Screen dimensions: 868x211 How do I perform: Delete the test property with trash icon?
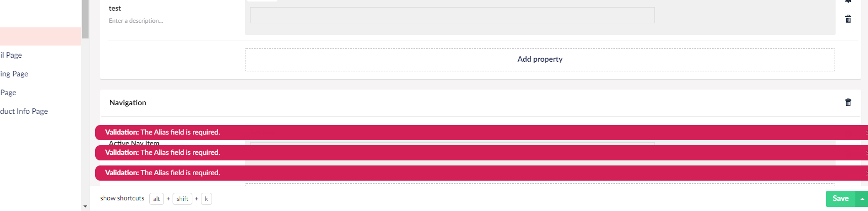click(848, 19)
